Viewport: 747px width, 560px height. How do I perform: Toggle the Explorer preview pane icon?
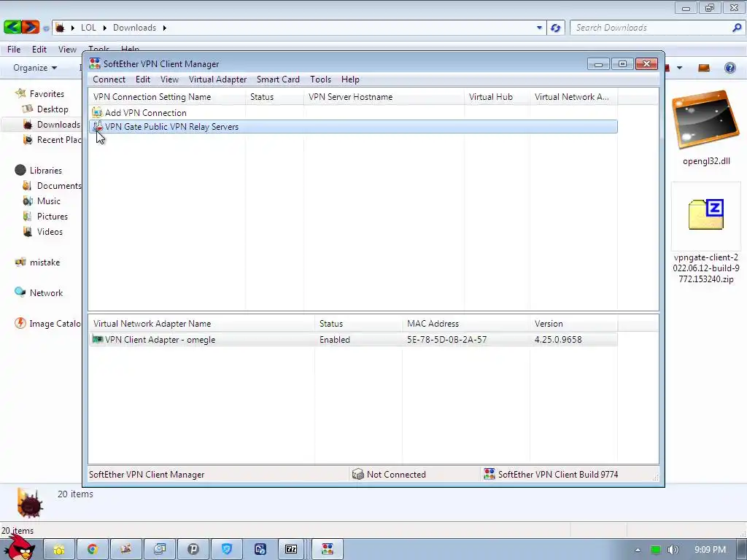click(x=704, y=68)
